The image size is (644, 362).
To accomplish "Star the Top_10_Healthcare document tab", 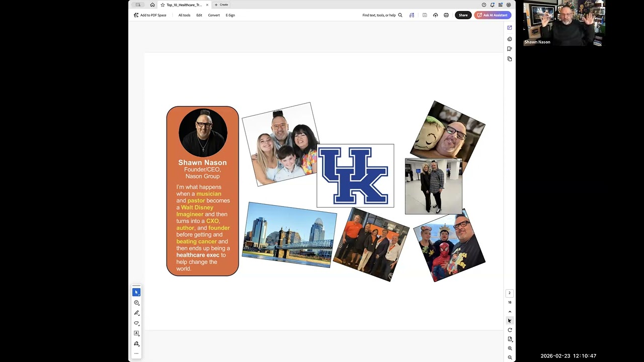I will click(163, 5).
